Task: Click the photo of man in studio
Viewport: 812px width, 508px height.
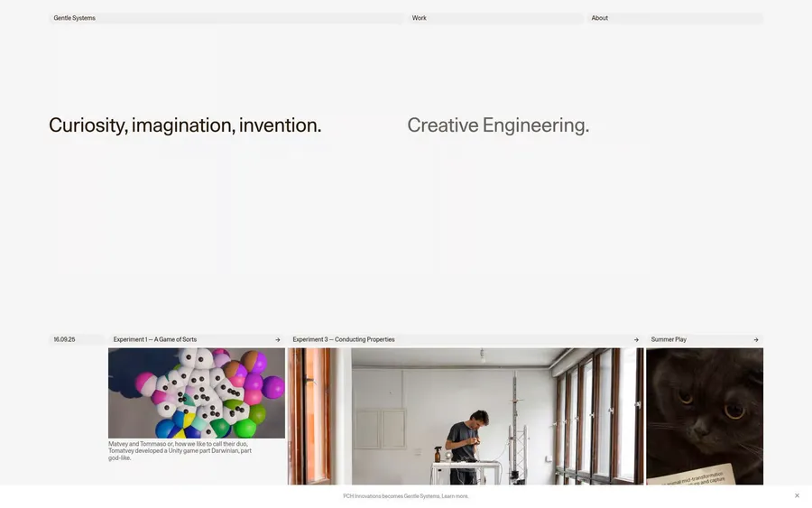Action: click(x=466, y=416)
